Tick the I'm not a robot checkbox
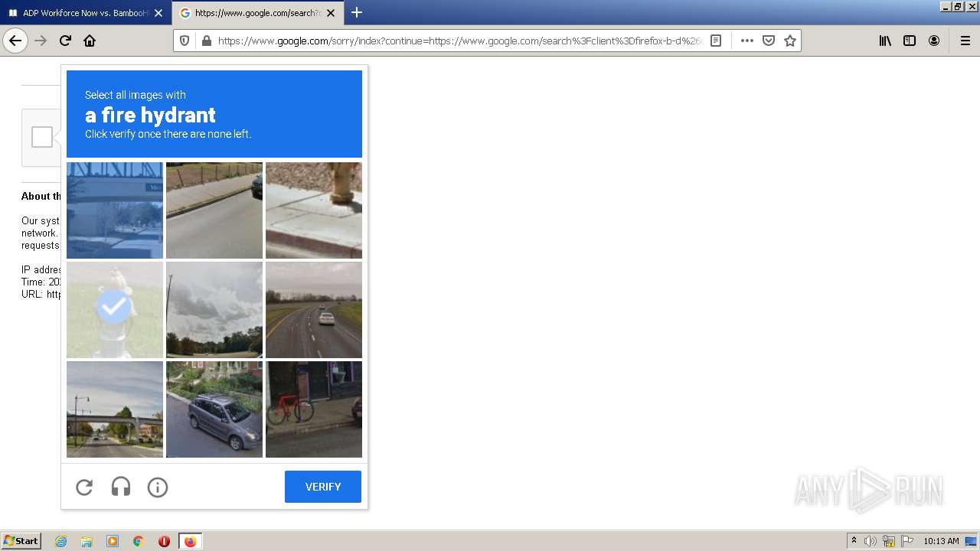Screen dimensions: 980x551 pyautogui.click(x=42, y=137)
